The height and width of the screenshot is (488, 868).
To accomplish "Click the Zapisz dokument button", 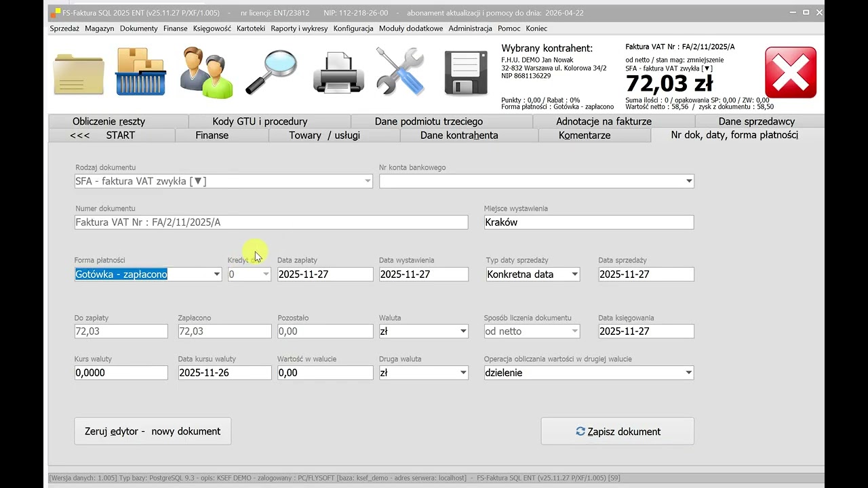I will [617, 431].
